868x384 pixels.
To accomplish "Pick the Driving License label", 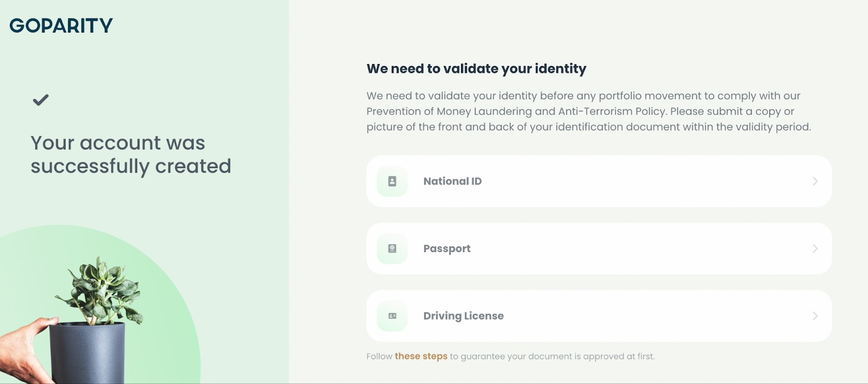I will [x=463, y=316].
